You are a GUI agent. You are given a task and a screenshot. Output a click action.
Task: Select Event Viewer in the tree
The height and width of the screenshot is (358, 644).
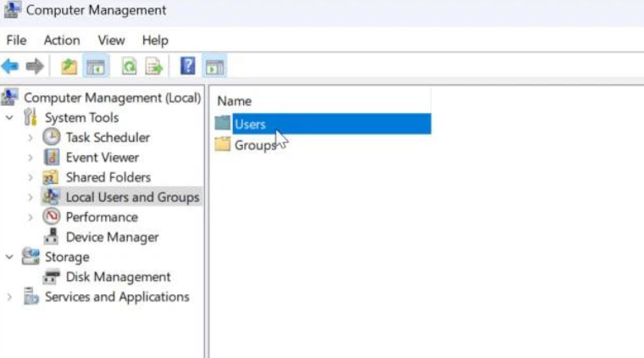103,158
